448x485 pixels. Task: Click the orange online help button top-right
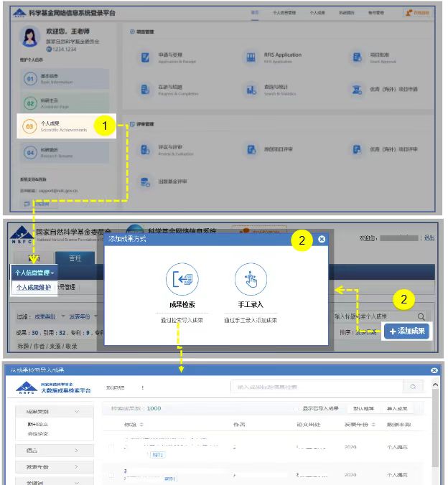[417, 13]
